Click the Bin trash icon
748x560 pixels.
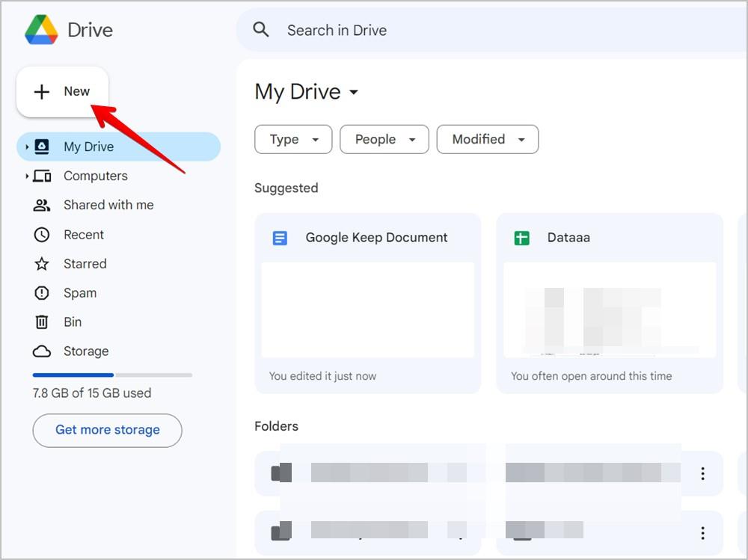tap(41, 322)
